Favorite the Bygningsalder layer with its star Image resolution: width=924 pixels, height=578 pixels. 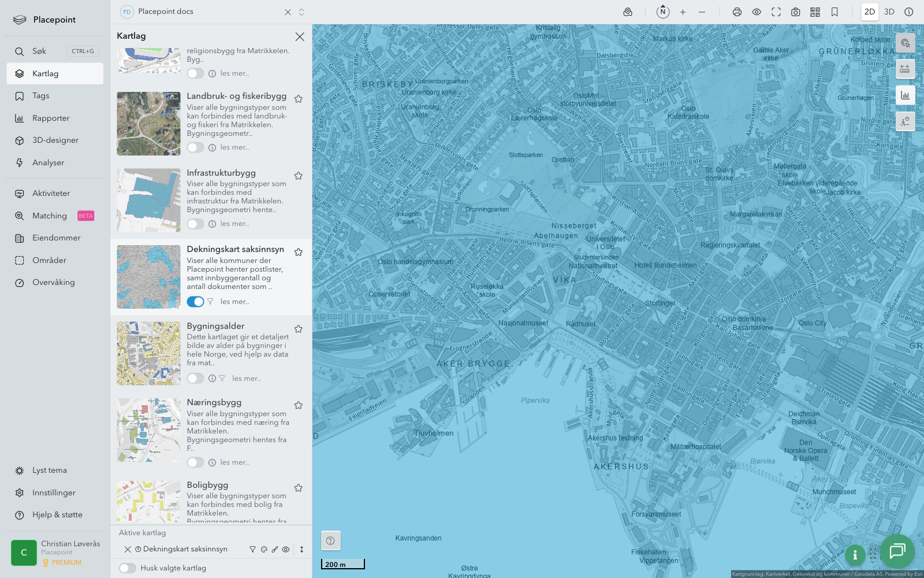tap(299, 329)
